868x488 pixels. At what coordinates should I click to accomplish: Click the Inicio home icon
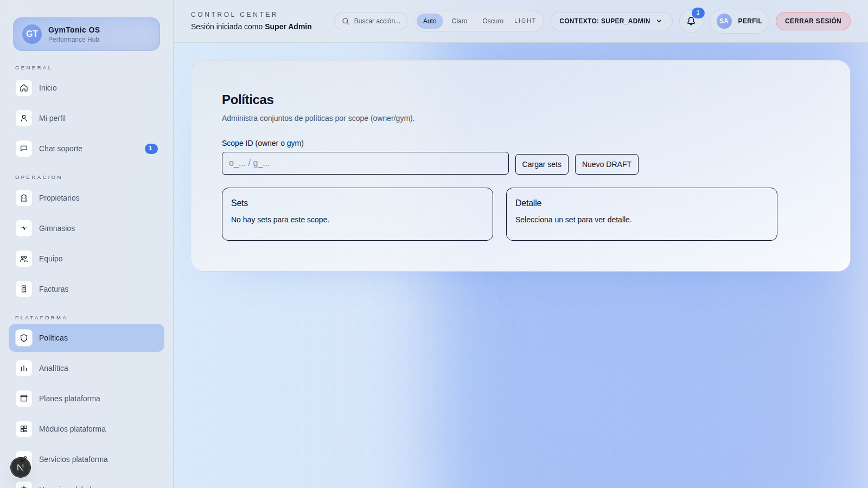(24, 88)
